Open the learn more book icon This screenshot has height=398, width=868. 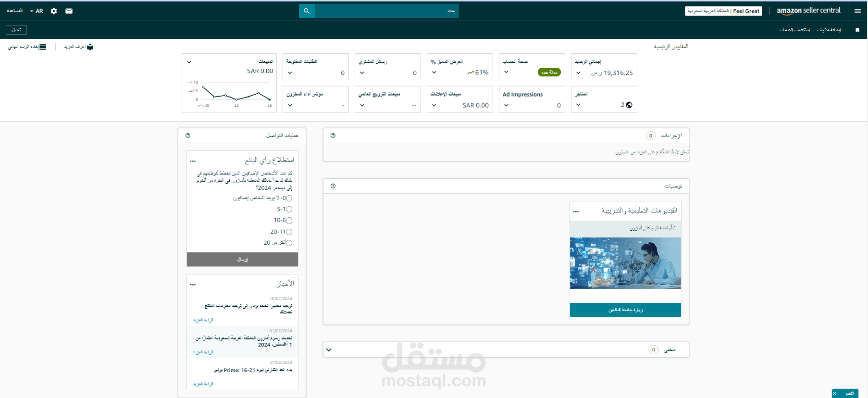[90, 47]
